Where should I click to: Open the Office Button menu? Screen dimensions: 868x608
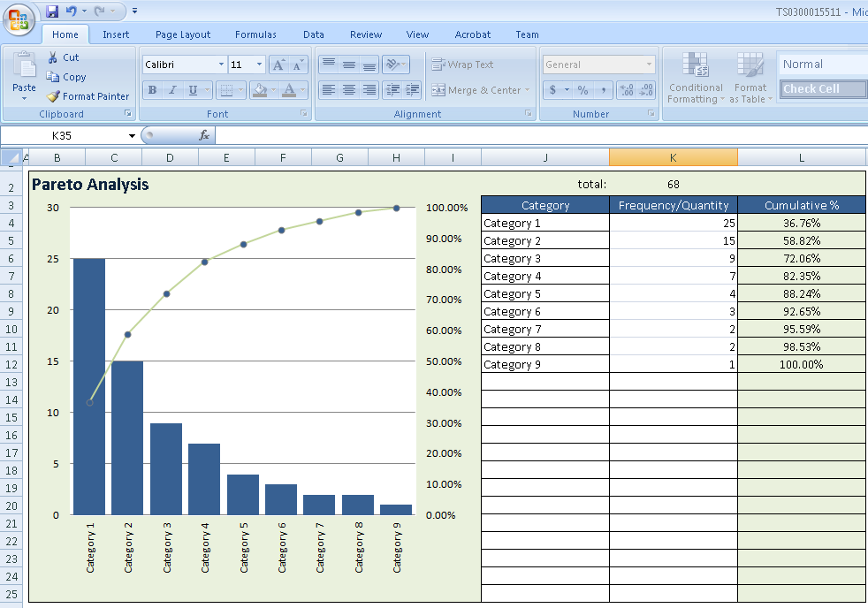click(19, 19)
